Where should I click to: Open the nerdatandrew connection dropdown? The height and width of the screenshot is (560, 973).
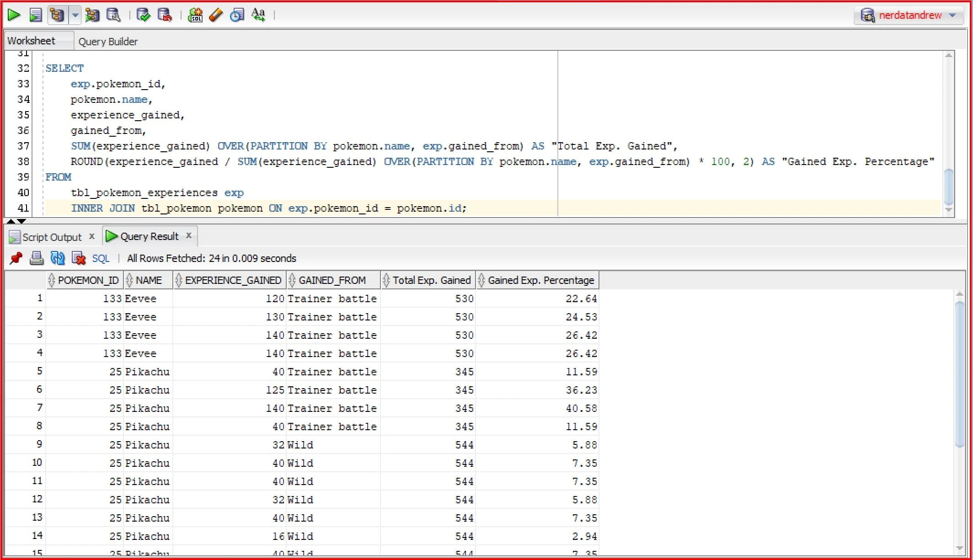(x=953, y=15)
